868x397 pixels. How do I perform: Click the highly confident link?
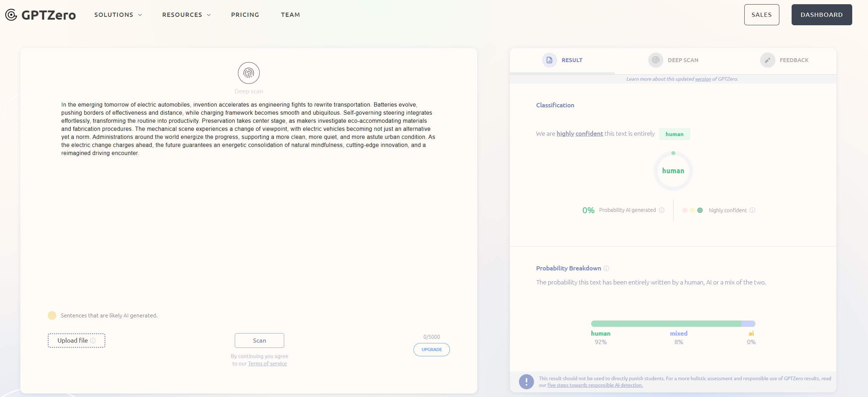580,134
